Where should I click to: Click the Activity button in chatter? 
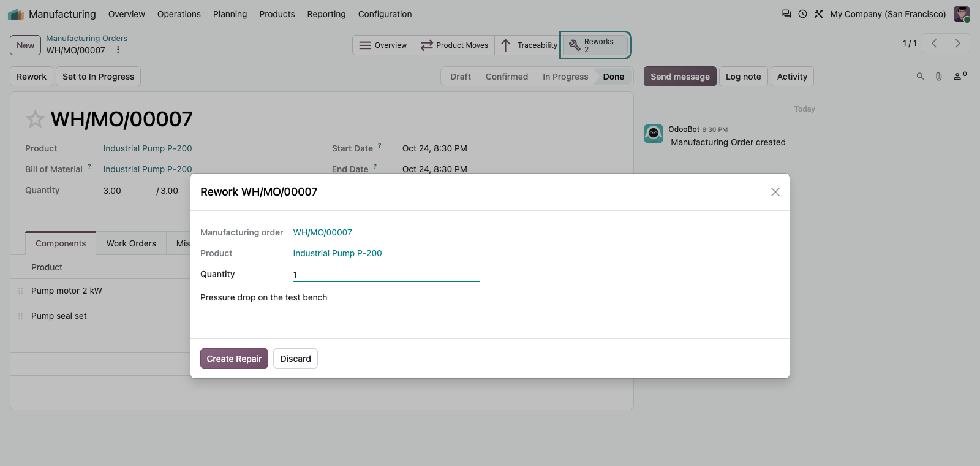click(792, 77)
